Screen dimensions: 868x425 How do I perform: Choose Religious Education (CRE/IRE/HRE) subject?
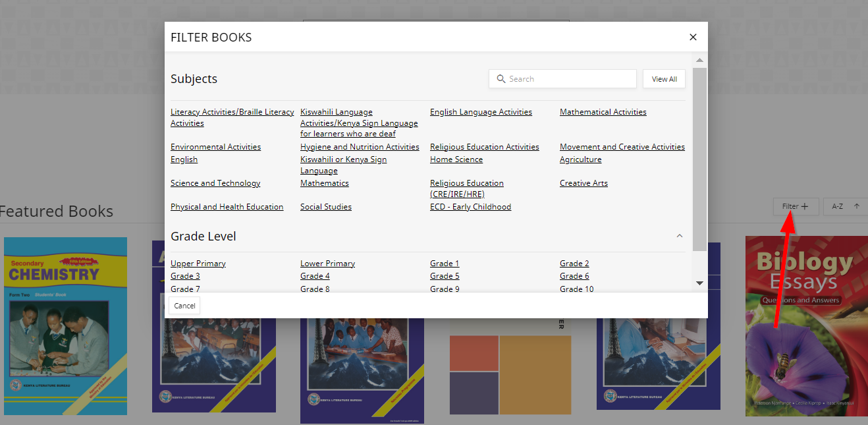click(x=467, y=189)
